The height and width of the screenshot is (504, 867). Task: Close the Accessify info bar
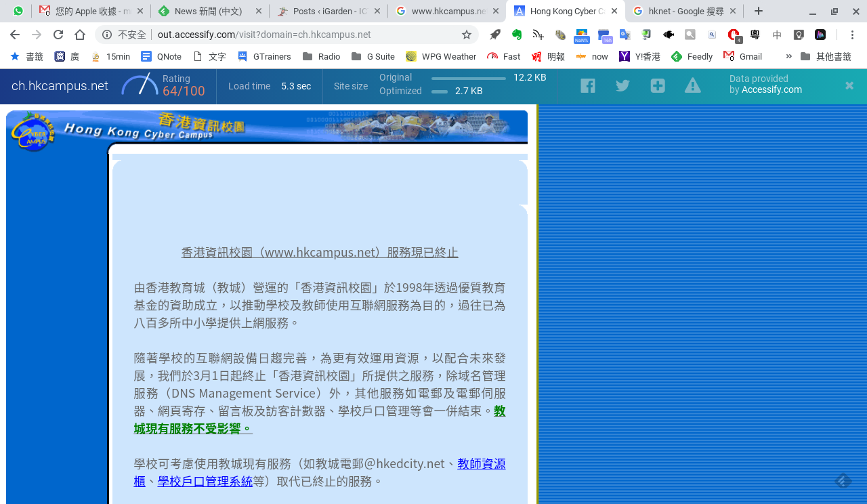pos(849,85)
